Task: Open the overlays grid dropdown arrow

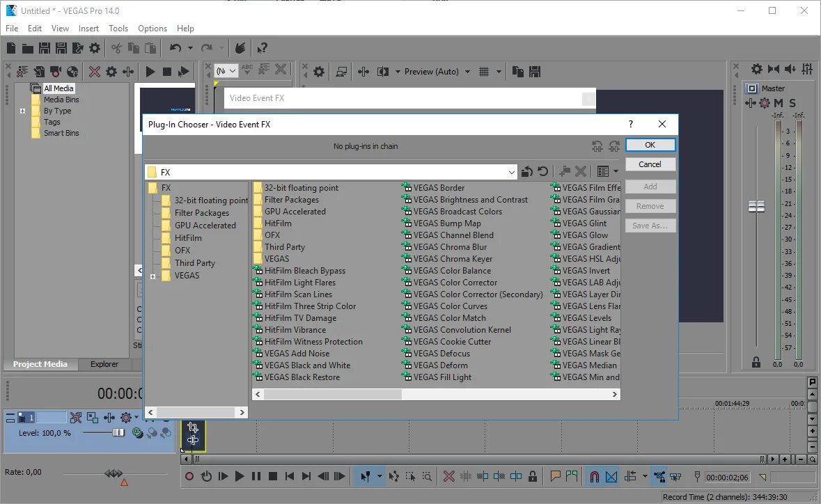Action: point(499,72)
